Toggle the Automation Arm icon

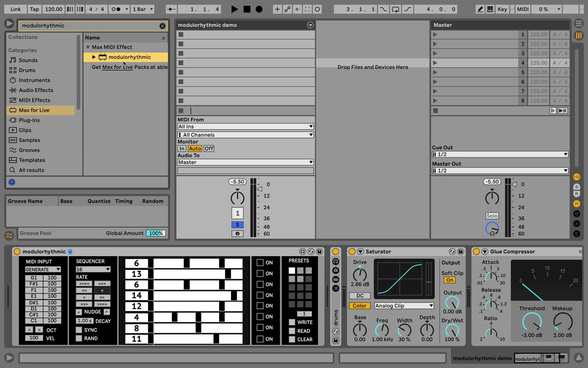288,9
